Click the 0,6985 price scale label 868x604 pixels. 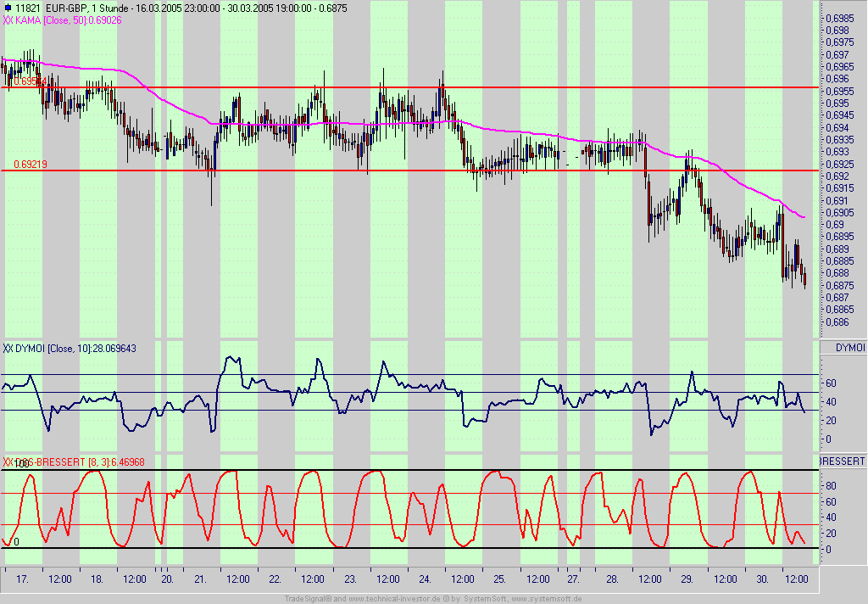[839, 19]
